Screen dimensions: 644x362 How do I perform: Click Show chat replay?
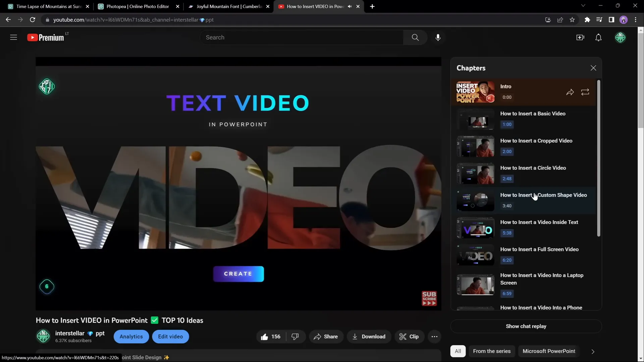[526, 326]
